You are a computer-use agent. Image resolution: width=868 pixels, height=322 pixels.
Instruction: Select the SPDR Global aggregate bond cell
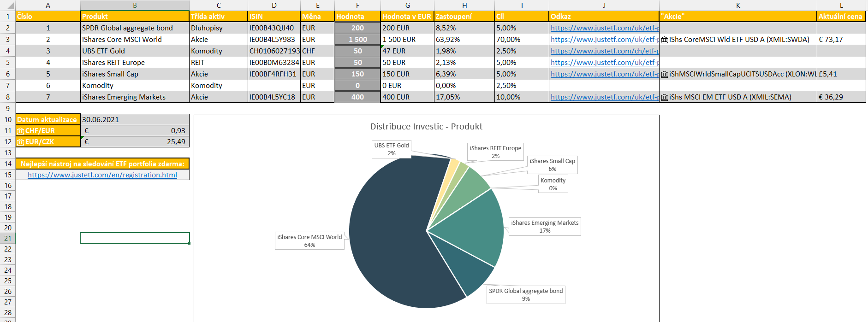coord(135,28)
